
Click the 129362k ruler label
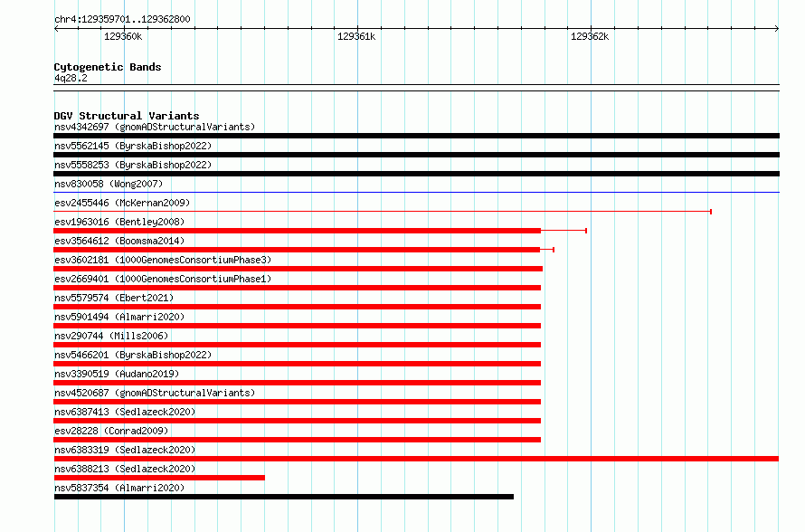pyautogui.click(x=590, y=36)
